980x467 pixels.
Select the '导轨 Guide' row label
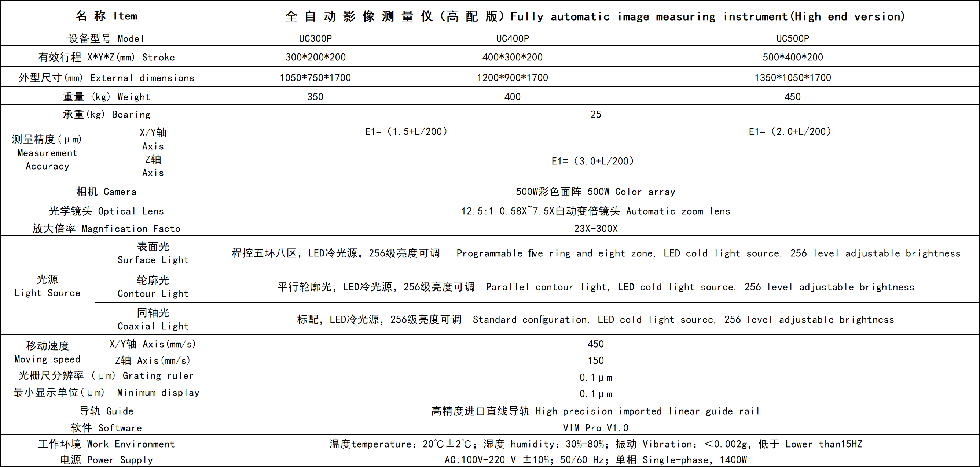point(107,411)
